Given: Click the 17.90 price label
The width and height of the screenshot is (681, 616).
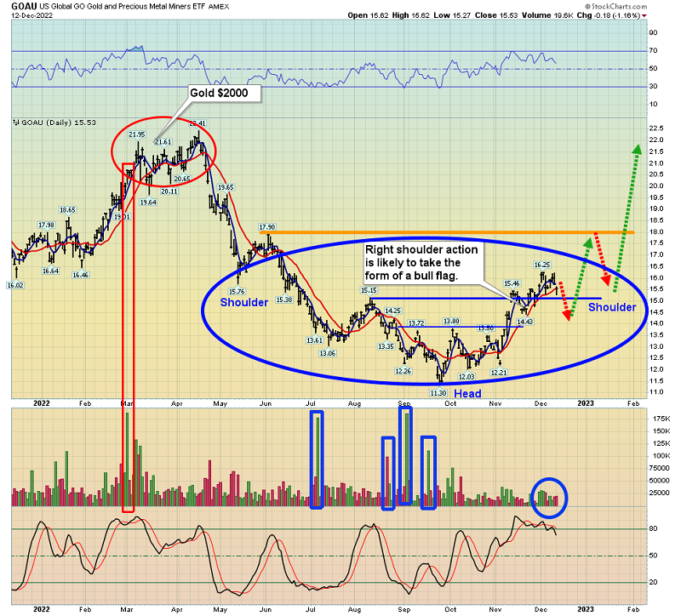Looking at the screenshot, I should pyautogui.click(x=267, y=227).
